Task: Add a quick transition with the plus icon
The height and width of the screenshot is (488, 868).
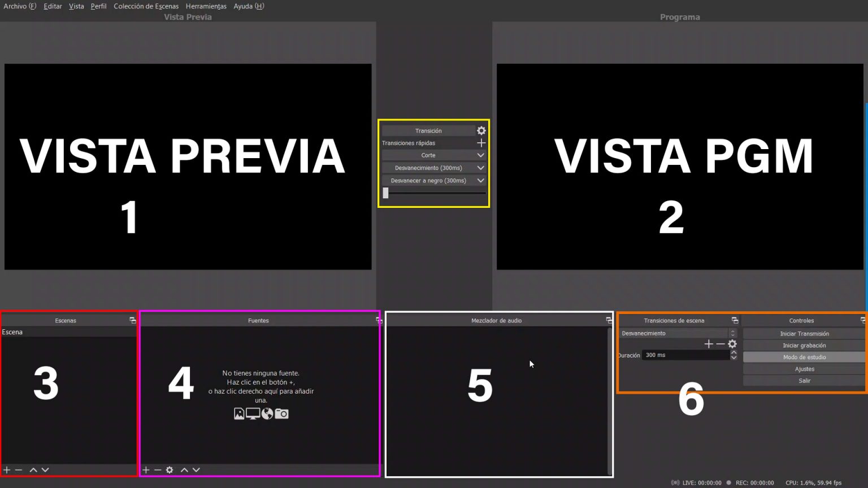Action: 481,142
